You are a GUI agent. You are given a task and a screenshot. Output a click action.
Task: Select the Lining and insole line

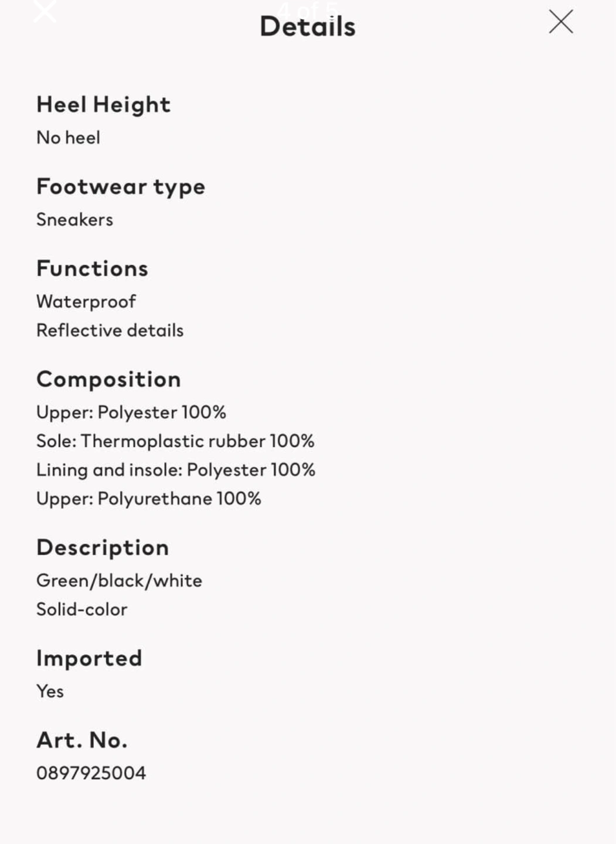(x=175, y=470)
